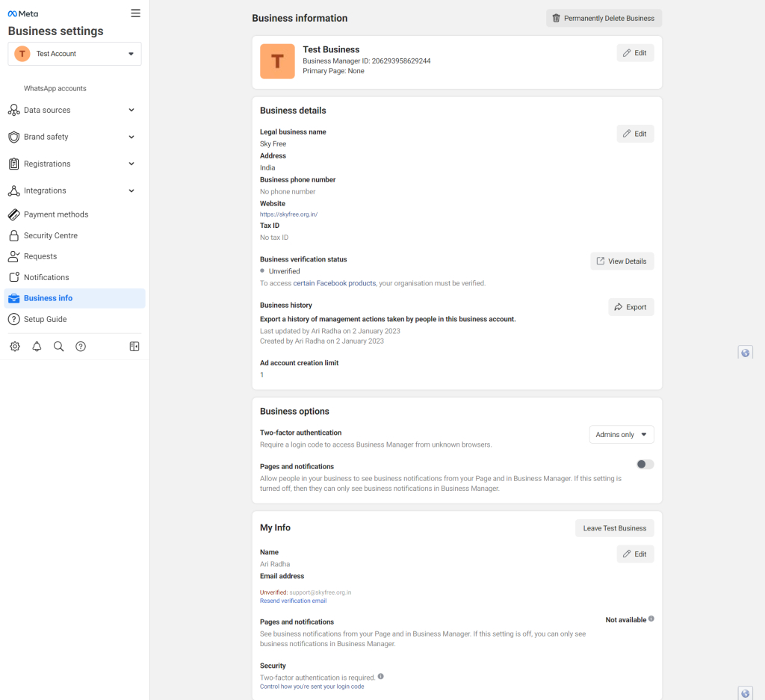
Task: Click the support@skyfree.org.in email text
Action: point(320,592)
